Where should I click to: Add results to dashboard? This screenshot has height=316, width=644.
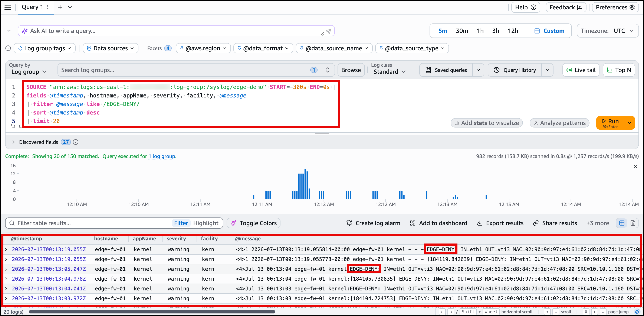pos(438,223)
